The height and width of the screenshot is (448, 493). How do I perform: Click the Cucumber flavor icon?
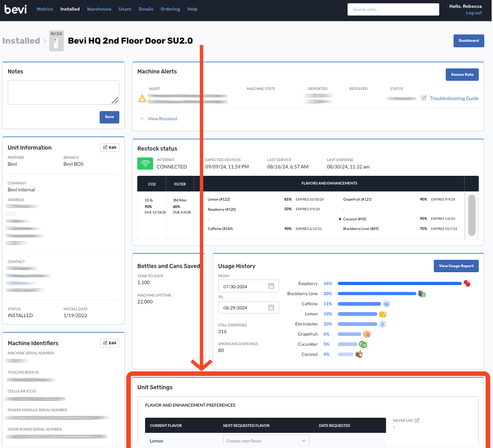(x=363, y=344)
